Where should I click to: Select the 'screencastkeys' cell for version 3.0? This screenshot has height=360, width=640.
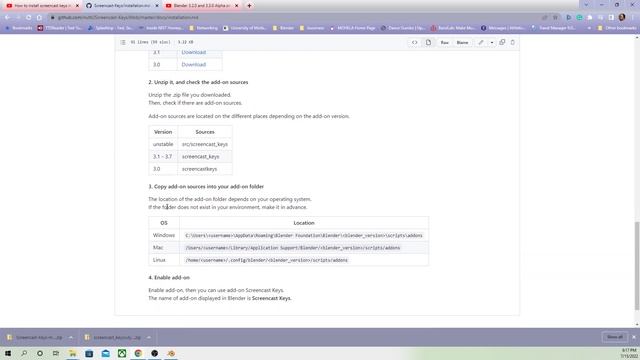205,169
